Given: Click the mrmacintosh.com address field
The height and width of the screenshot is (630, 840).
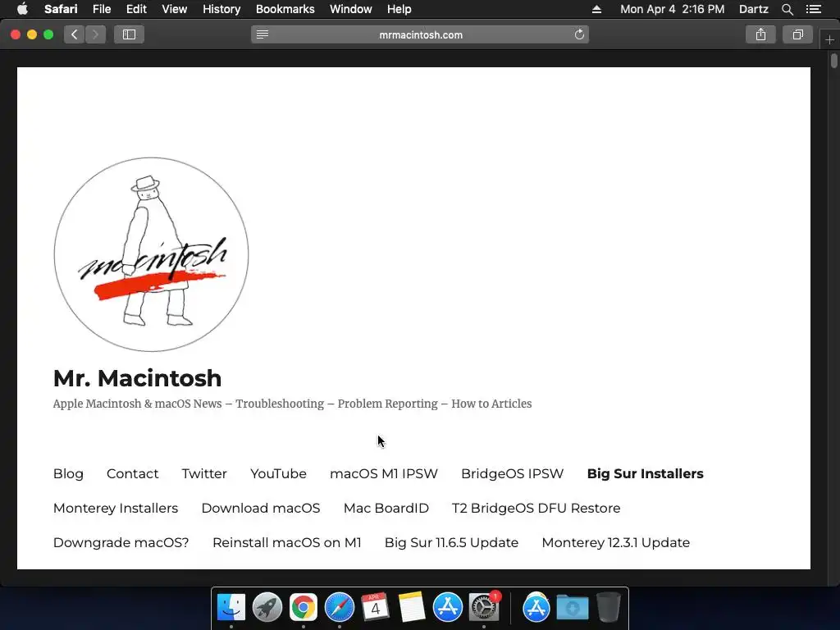Looking at the screenshot, I should 421,34.
